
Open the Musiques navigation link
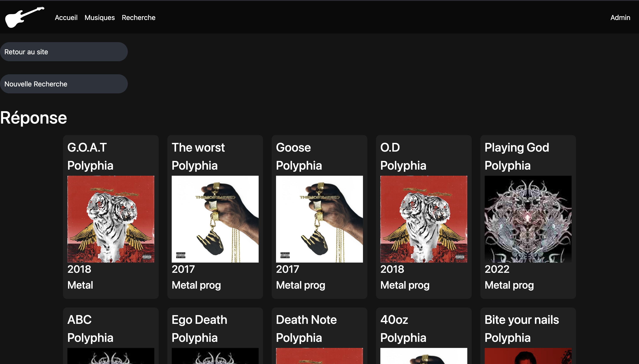click(100, 18)
